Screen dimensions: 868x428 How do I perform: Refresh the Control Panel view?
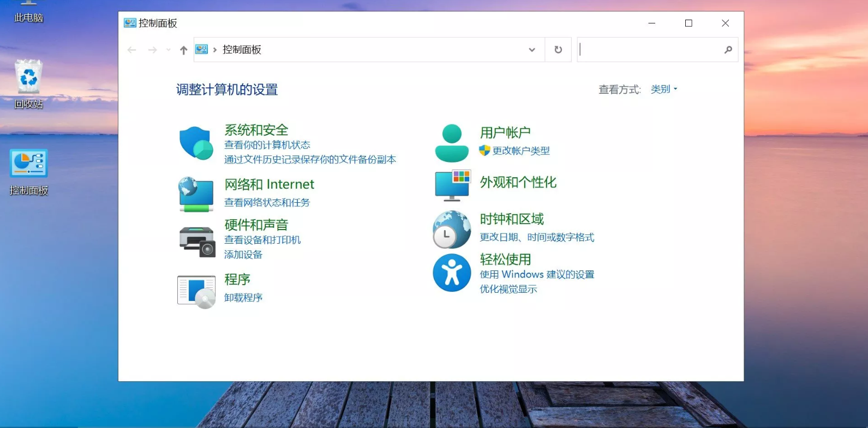click(x=558, y=50)
